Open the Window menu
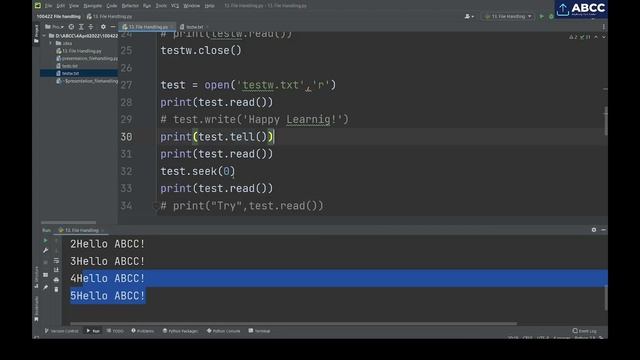The image size is (640, 360). coord(191,6)
